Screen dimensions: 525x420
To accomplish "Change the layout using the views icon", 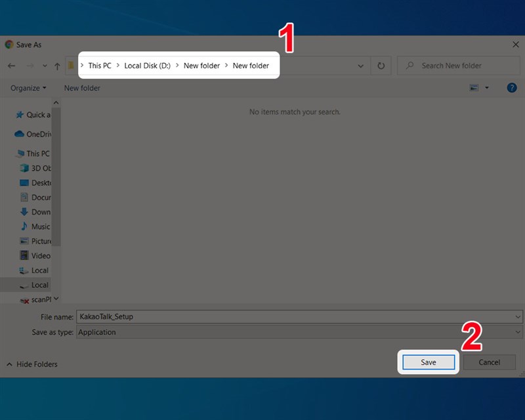I will pos(474,87).
